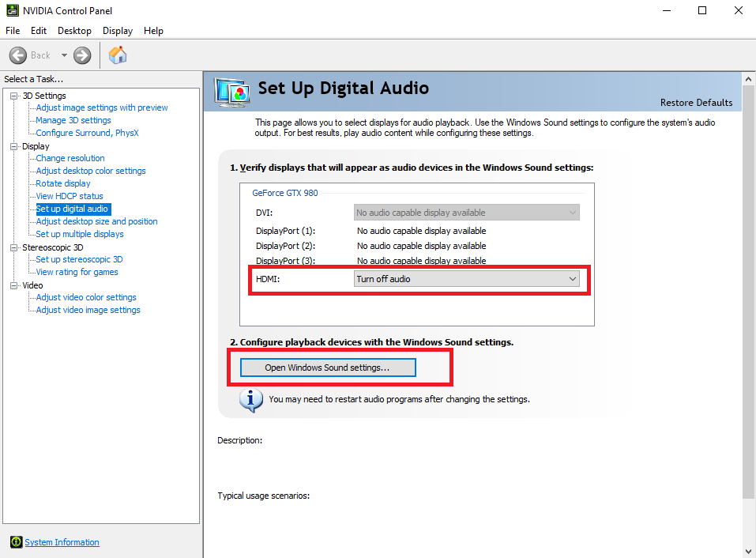
Task: Click the disabled DVI audio dropdown
Action: [467, 212]
